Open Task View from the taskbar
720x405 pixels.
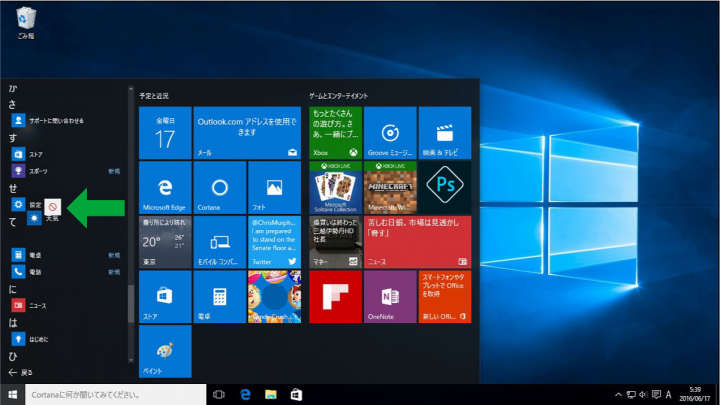click(219, 394)
